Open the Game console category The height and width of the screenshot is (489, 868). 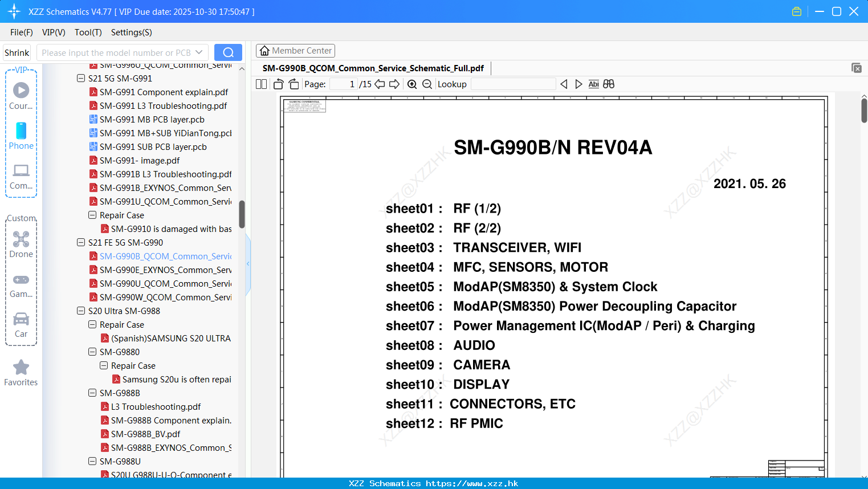click(21, 286)
